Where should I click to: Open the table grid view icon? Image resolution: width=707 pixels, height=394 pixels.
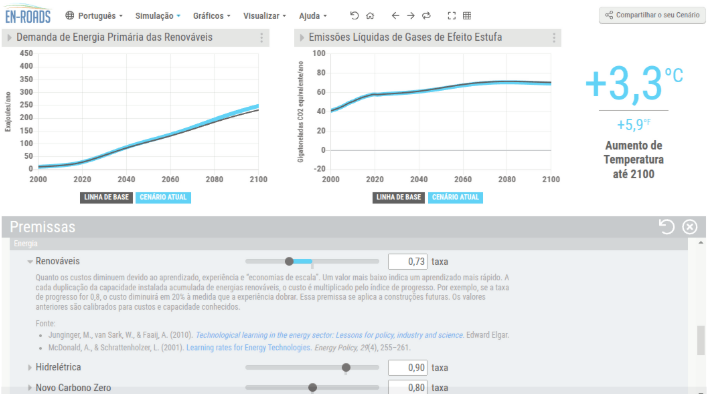click(x=467, y=16)
